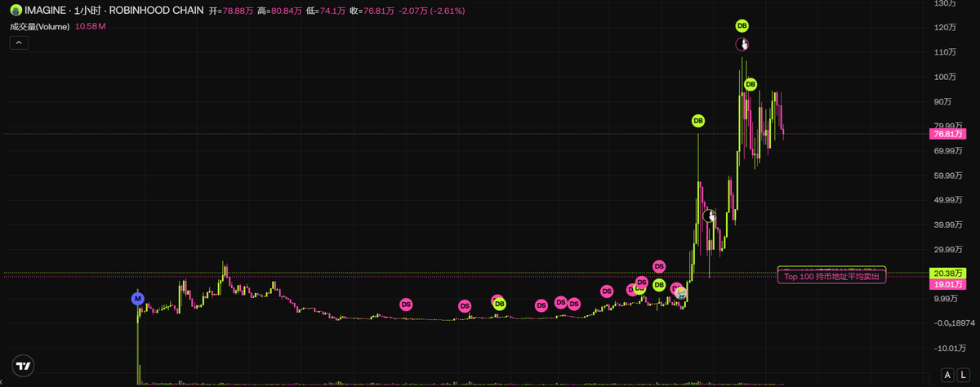
Task: Click the 90万 price axis label
Action: tap(941, 101)
